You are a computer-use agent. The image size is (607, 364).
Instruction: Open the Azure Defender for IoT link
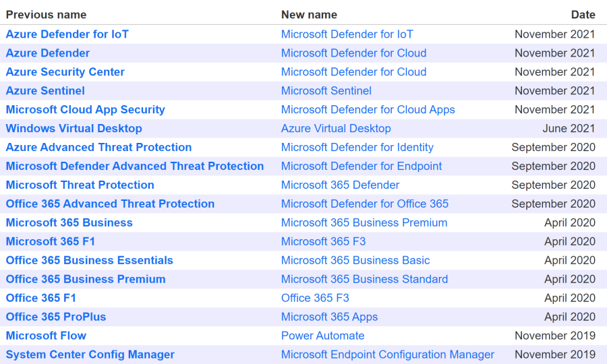pos(67,34)
